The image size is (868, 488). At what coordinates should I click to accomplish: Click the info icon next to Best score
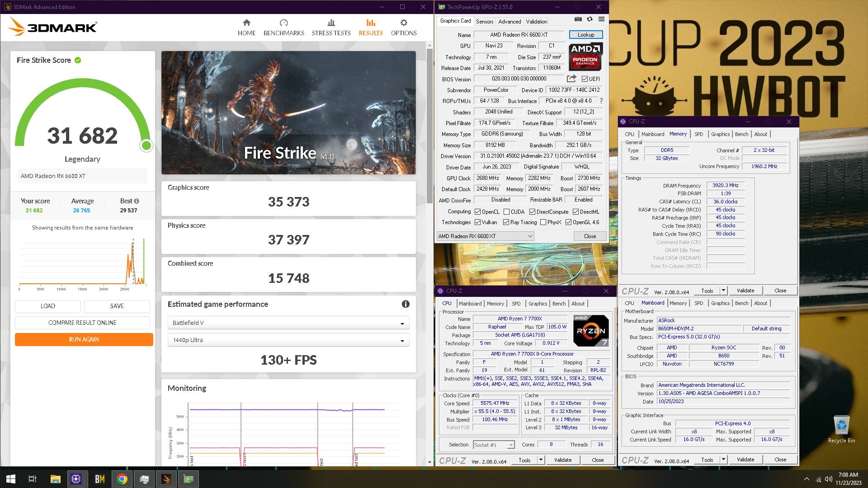pyautogui.click(x=137, y=201)
